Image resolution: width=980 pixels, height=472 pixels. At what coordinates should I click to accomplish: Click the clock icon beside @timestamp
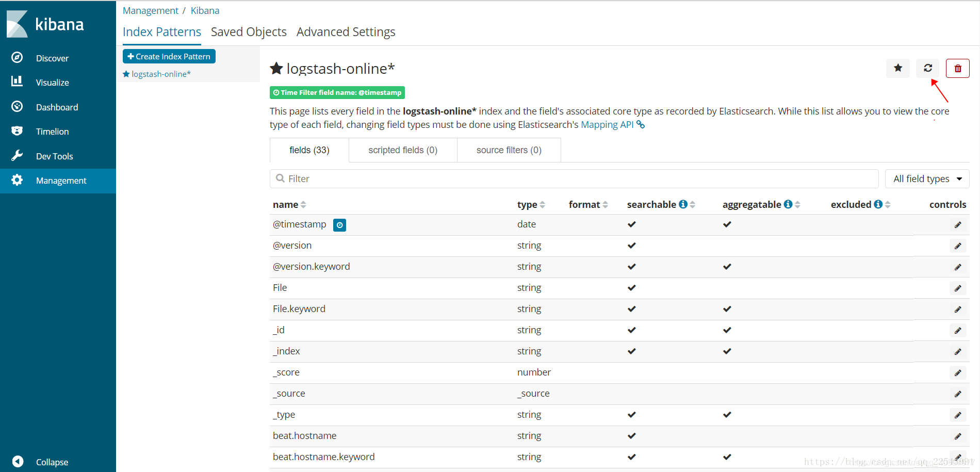click(339, 225)
